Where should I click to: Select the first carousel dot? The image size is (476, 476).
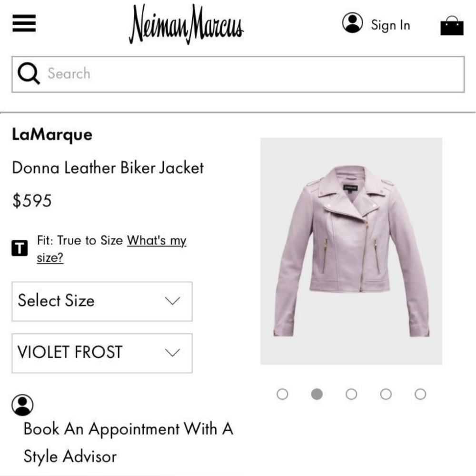[x=283, y=394]
